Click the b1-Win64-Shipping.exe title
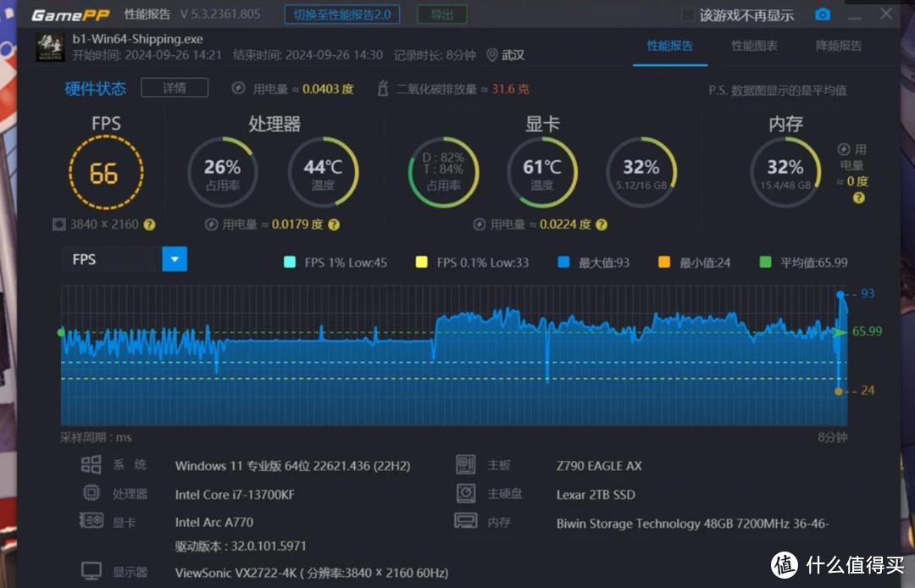The width and height of the screenshot is (915, 588). (x=138, y=39)
